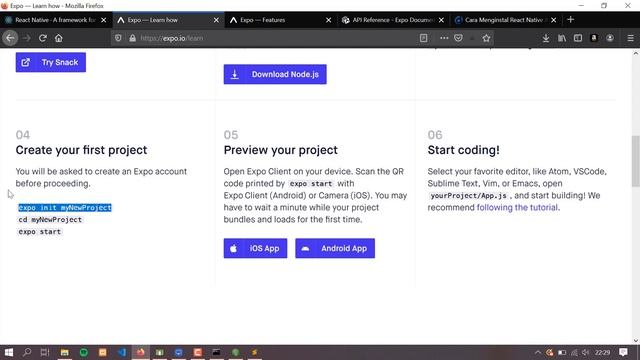Bookmark this page with the star
This screenshot has width=640, height=360.
[x=486, y=38]
